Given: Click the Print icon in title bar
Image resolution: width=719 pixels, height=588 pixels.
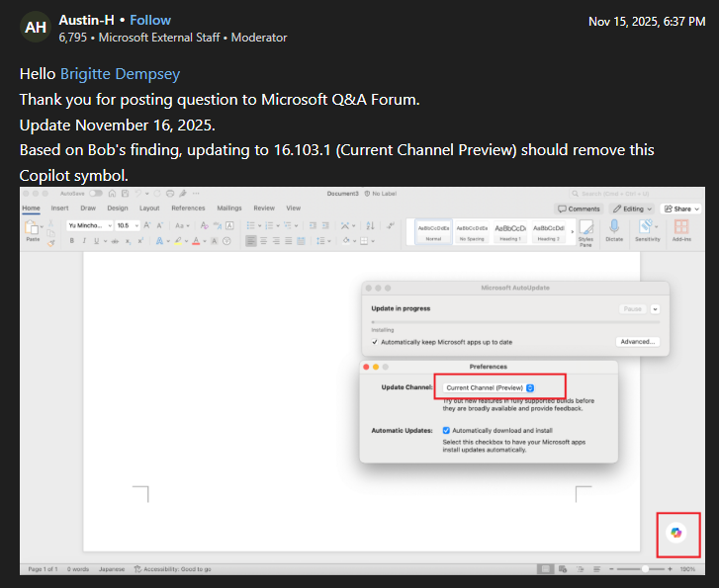Looking at the screenshot, I should pyautogui.click(x=170, y=194).
